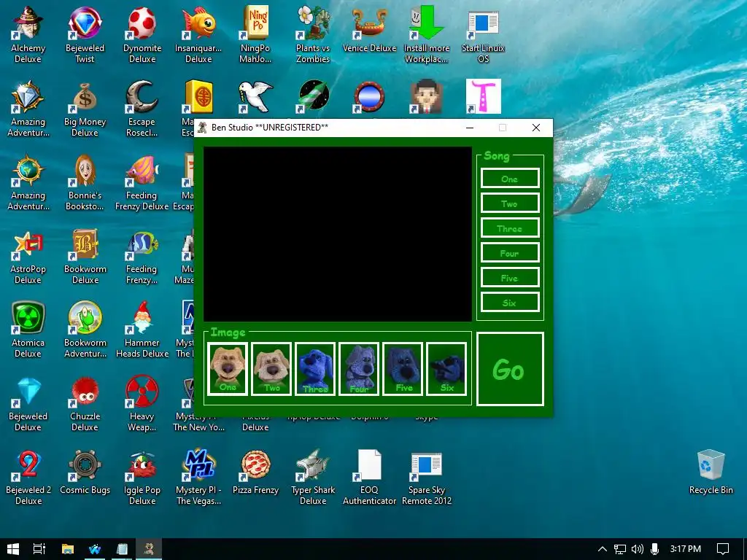Click Plants vs Zombies shortcut
Viewport: 747px width, 560px height.
pyautogui.click(x=312, y=34)
